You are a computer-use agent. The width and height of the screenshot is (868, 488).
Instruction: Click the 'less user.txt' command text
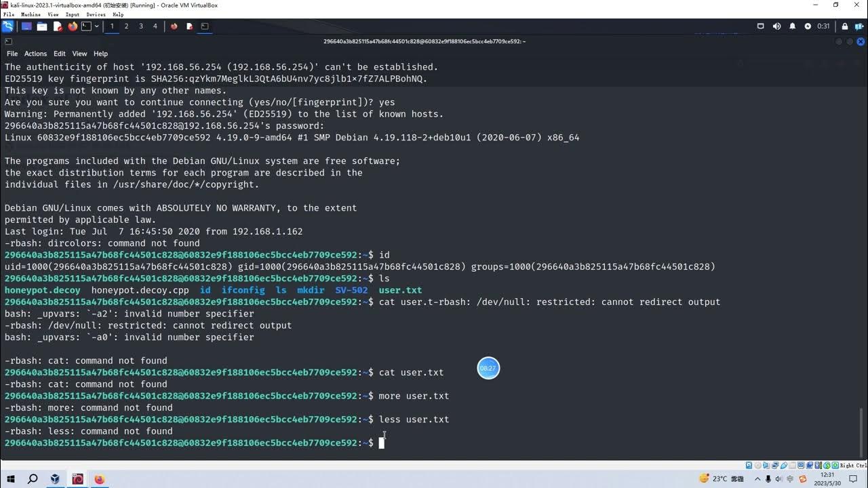(x=414, y=420)
